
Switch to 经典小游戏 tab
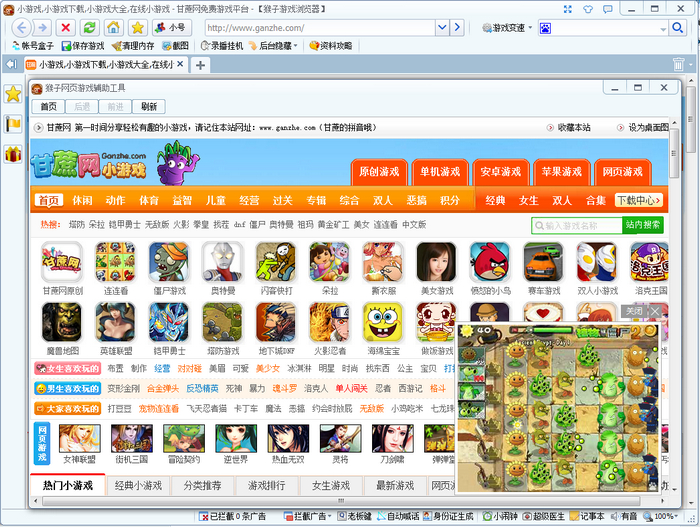point(138,485)
